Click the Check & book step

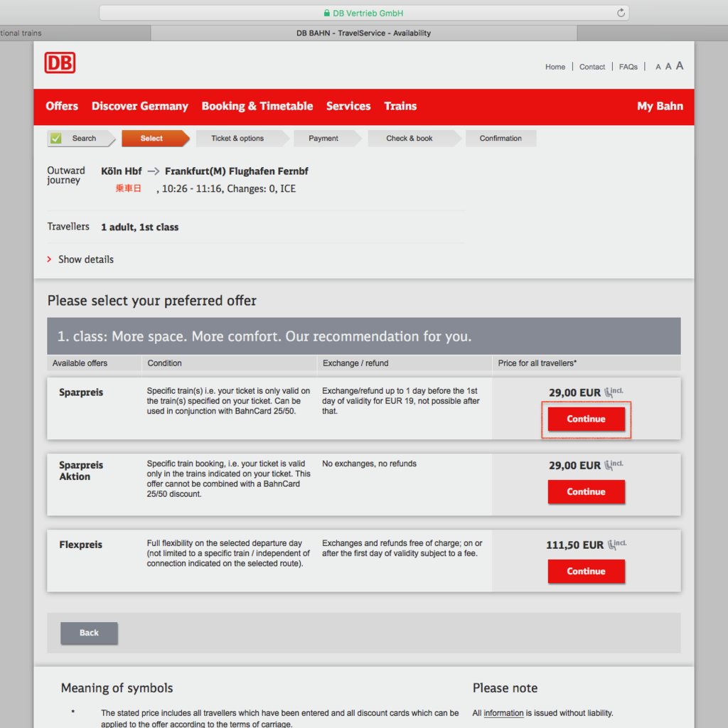(x=414, y=139)
